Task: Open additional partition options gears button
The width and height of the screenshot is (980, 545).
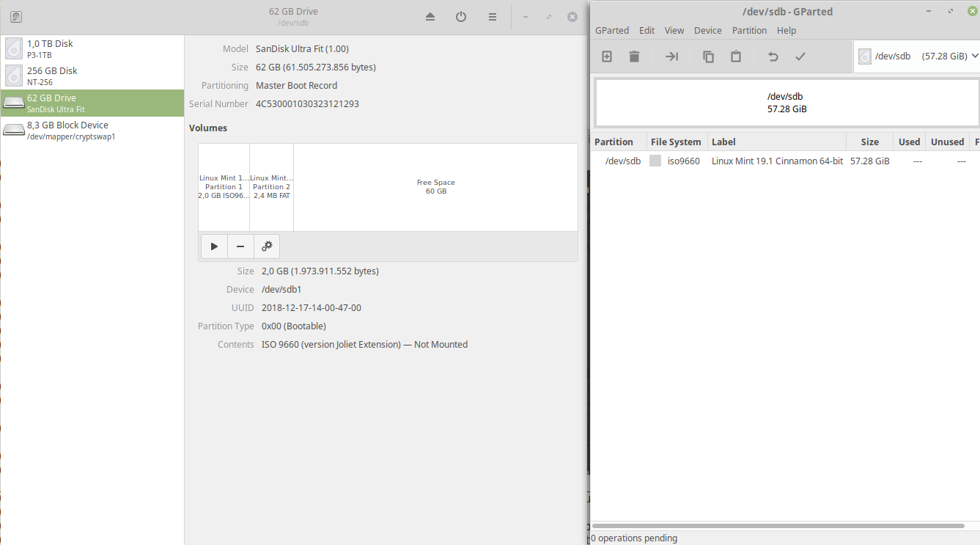Action: click(267, 246)
